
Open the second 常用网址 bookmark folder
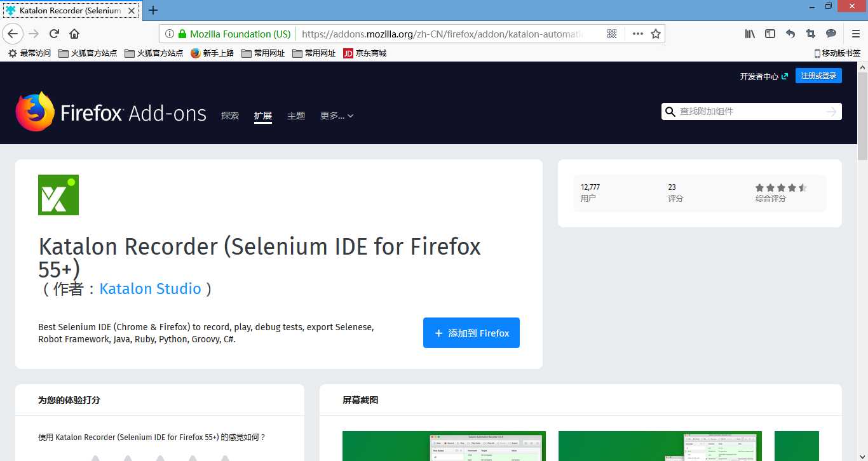[314, 53]
